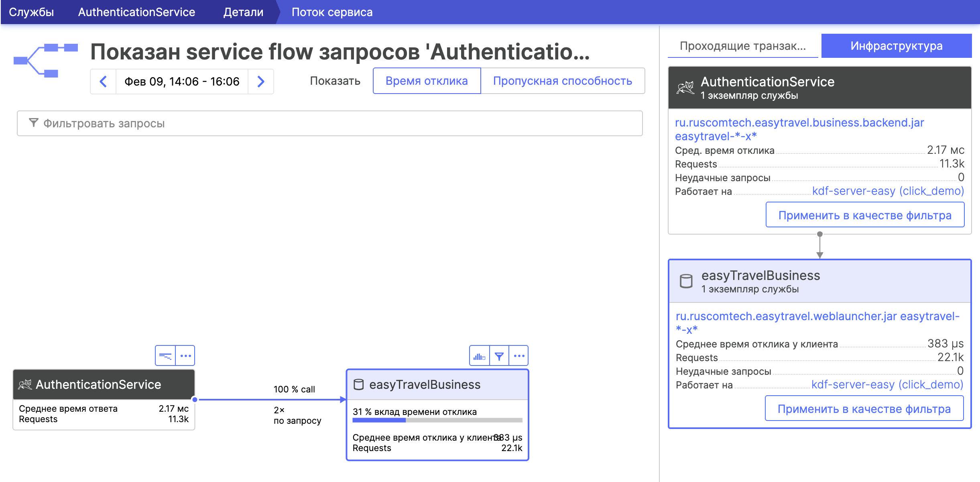Apply AuthenticationService as filter button
The height and width of the screenshot is (482, 980).
(864, 215)
